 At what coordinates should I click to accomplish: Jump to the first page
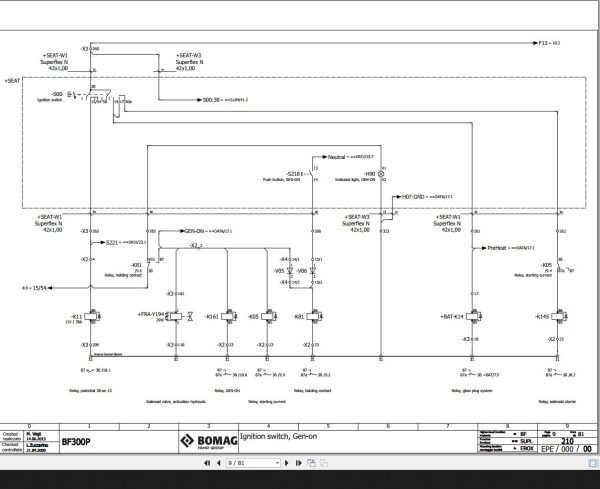pos(207,463)
